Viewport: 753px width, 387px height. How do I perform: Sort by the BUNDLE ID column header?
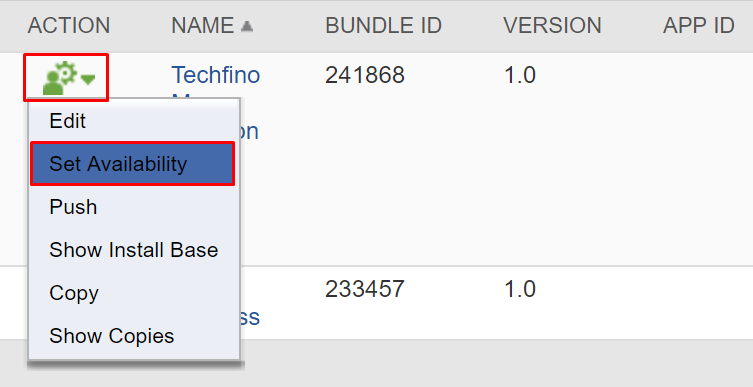click(x=383, y=25)
